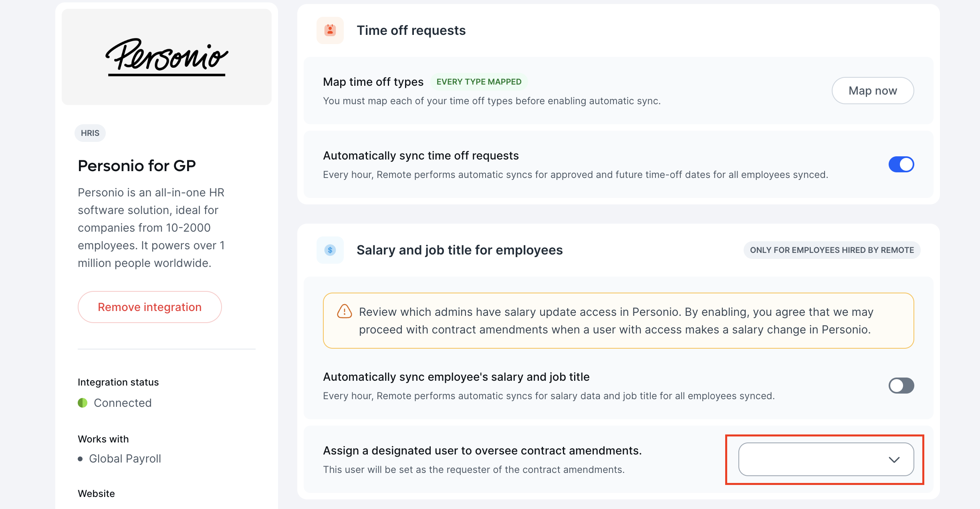Click 'This user will be set as requester' text
Viewport: 980px width, 509px height.
click(474, 470)
